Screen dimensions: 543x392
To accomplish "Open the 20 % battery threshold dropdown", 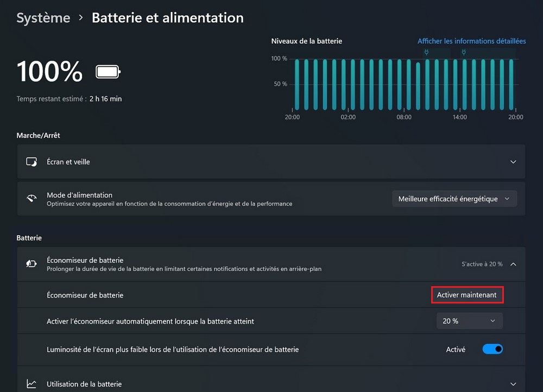I will point(469,321).
